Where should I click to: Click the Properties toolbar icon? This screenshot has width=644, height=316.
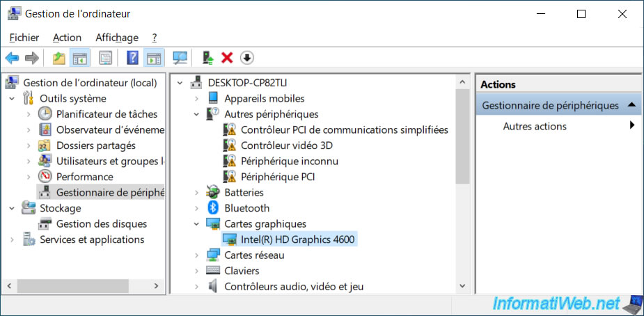pyautogui.click(x=105, y=58)
